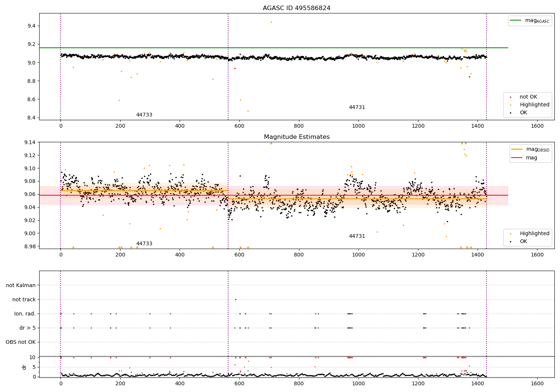Click the 'dr' y-axis label of bottom plot
The height and width of the screenshot is (392, 560).
click(x=24, y=367)
